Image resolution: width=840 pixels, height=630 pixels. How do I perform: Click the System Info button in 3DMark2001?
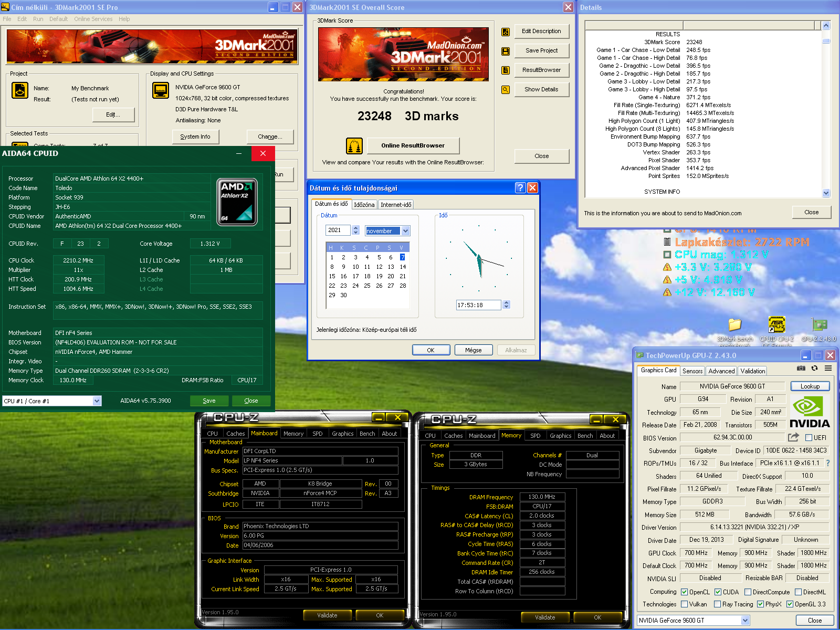[x=195, y=136]
